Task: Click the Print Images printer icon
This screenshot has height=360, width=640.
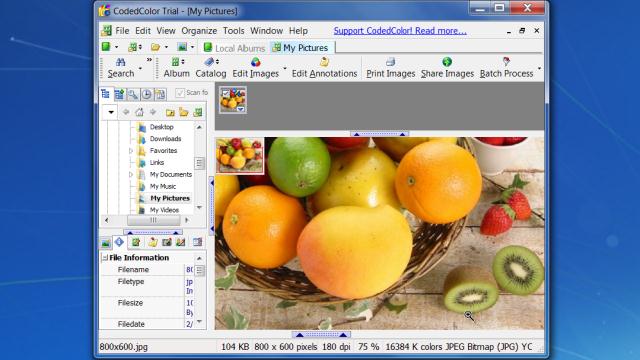Action: tap(390, 62)
